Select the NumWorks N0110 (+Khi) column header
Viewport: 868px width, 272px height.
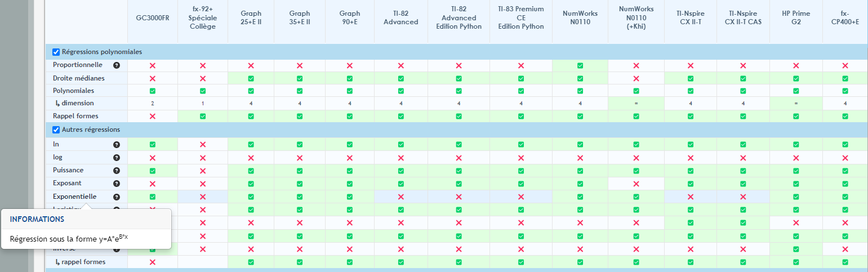[636, 17]
